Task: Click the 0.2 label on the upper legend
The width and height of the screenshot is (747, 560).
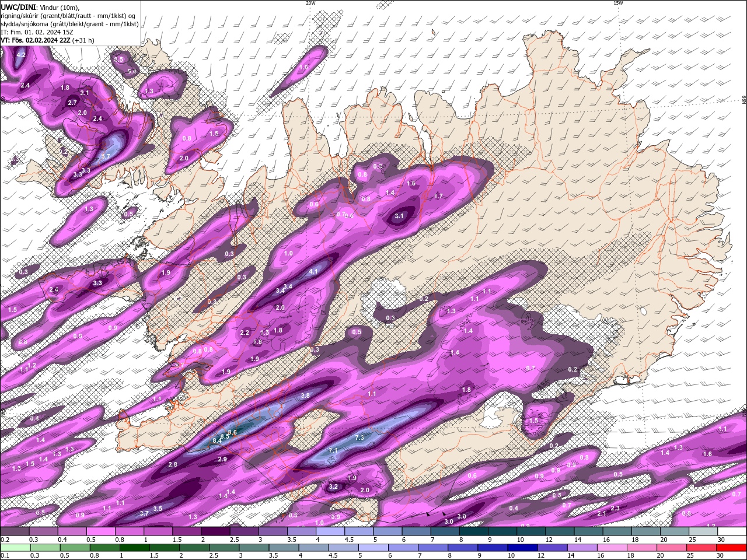Action: tap(5, 540)
